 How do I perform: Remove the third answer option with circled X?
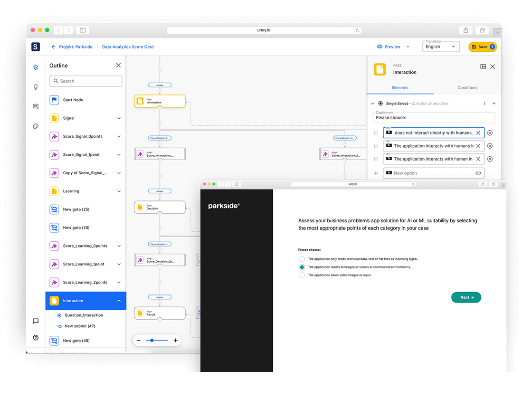pyautogui.click(x=490, y=159)
